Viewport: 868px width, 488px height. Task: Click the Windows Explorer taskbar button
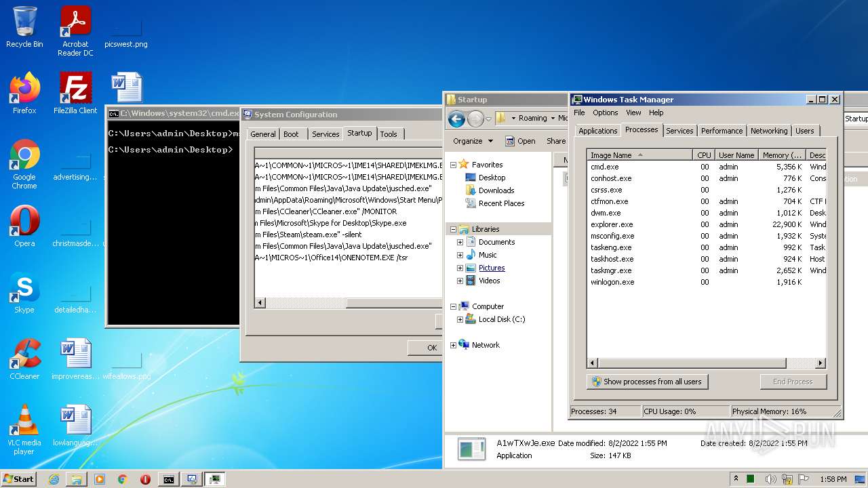77,479
